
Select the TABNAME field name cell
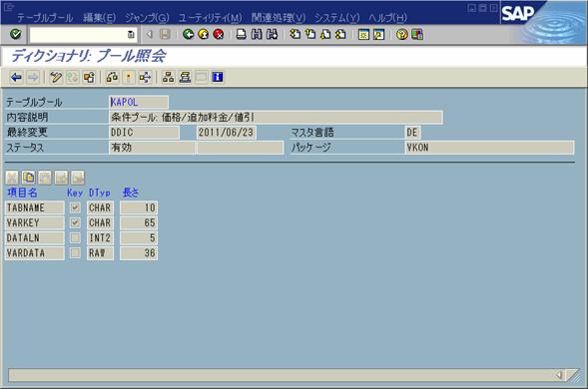[x=35, y=207]
